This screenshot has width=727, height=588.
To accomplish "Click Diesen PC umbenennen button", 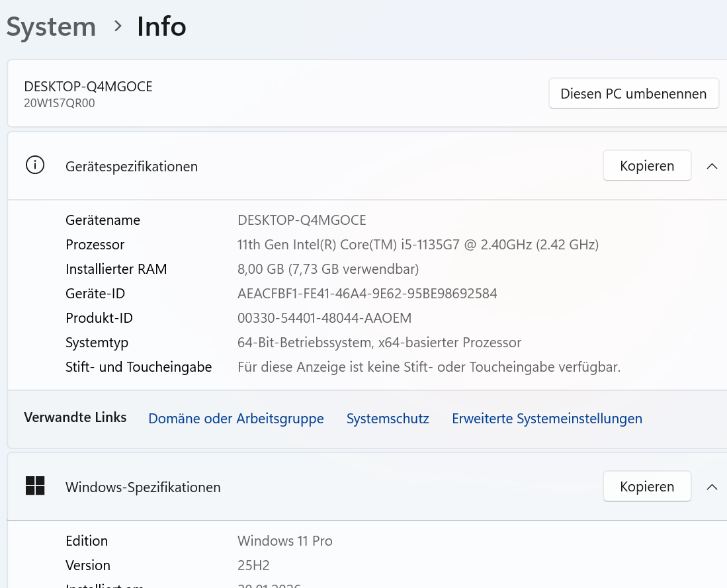I will click(633, 94).
